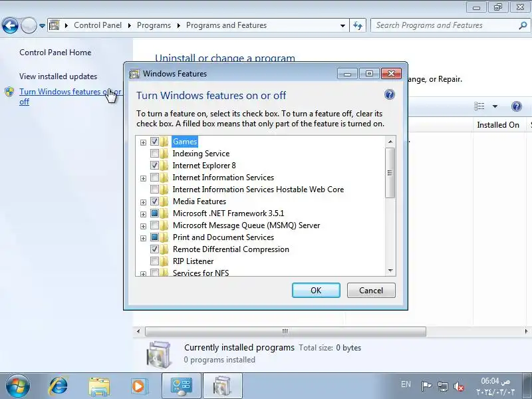532x399 pixels.
Task: Open Windows Media Player from taskbar
Action: [x=139, y=386]
